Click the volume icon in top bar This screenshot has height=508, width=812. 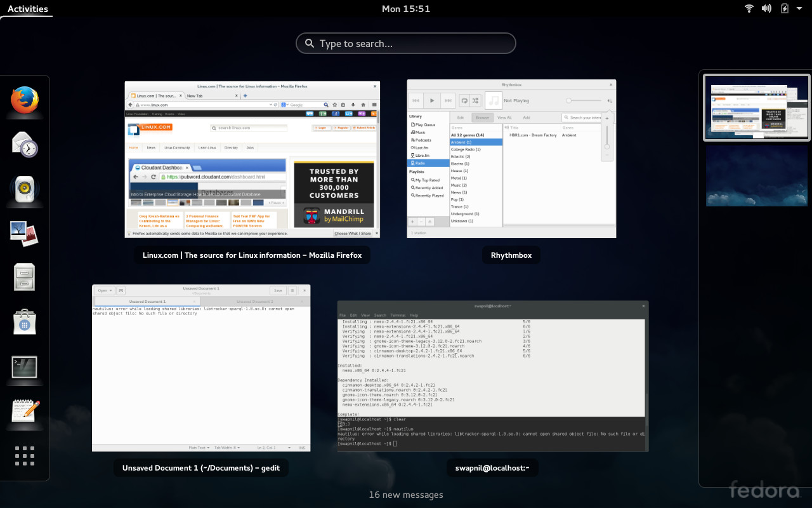point(766,8)
